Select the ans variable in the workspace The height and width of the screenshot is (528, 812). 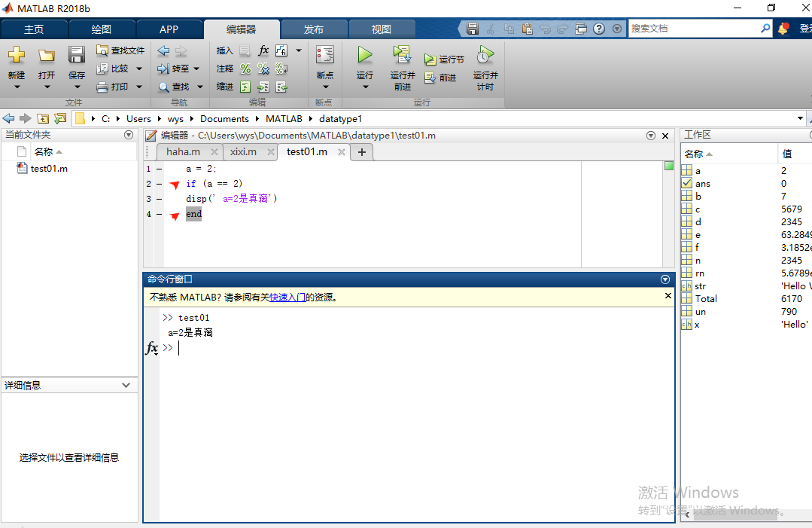703,184
